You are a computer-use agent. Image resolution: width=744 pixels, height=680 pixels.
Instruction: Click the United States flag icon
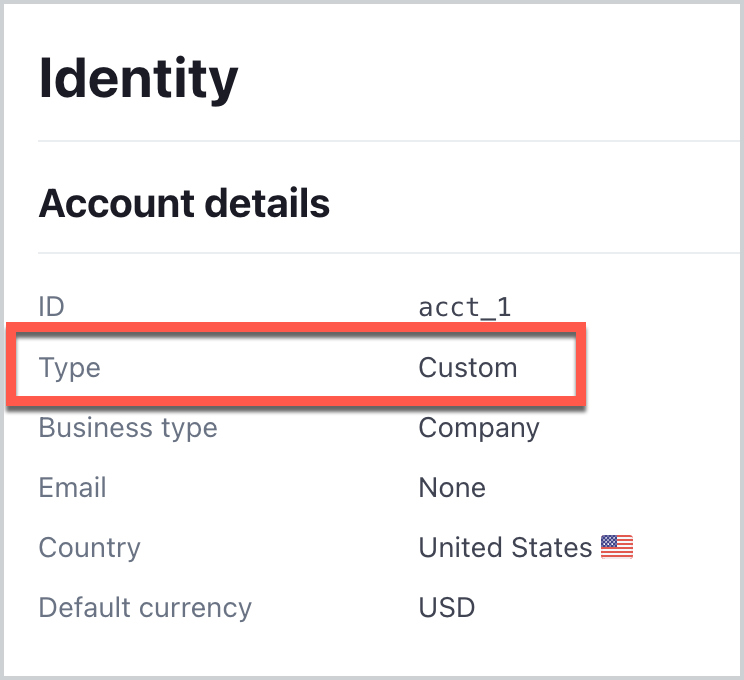tap(617, 547)
